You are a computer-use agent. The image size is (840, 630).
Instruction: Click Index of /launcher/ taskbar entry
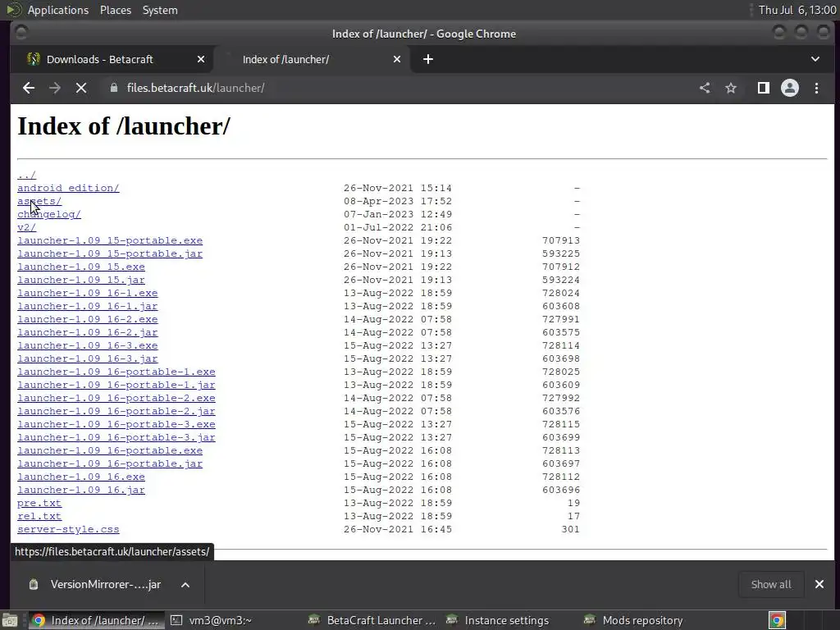click(97, 620)
